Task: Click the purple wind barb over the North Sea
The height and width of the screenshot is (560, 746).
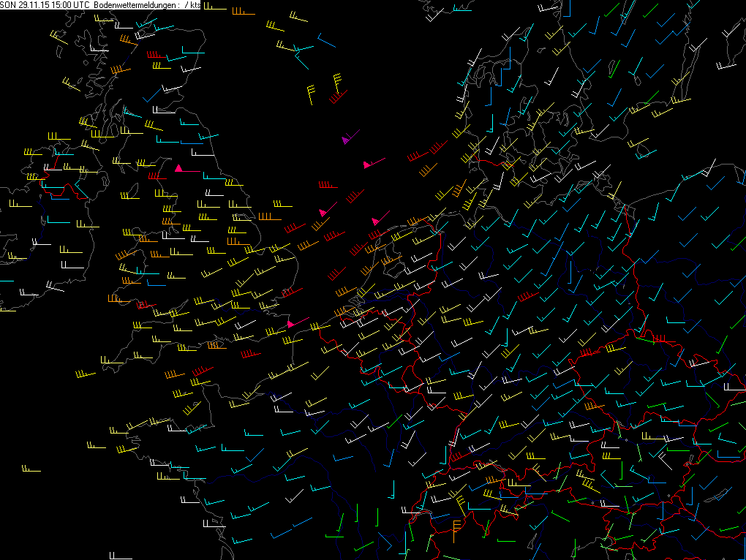Action: coord(350,137)
